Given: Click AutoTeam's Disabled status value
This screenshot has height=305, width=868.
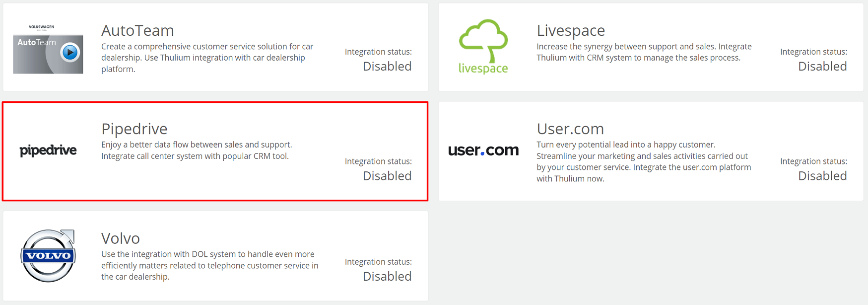Looking at the screenshot, I should coord(387,66).
